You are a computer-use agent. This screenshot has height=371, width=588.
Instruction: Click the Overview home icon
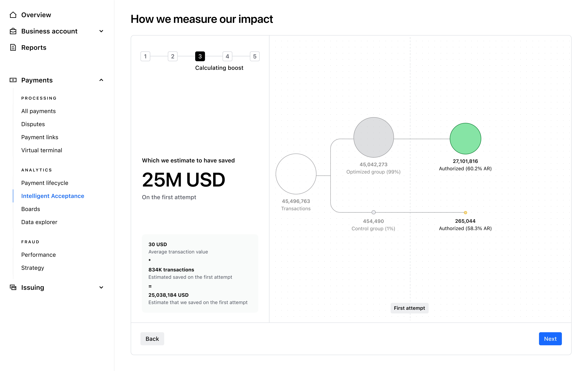(13, 15)
